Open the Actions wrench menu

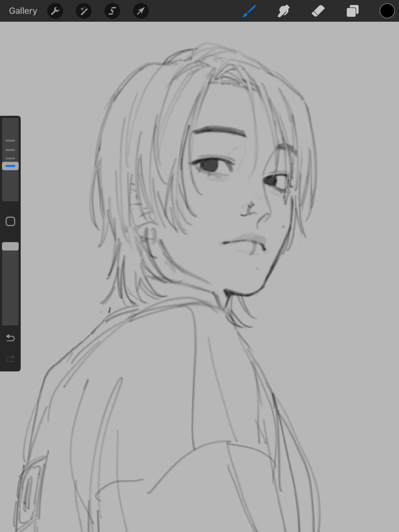pyautogui.click(x=55, y=11)
